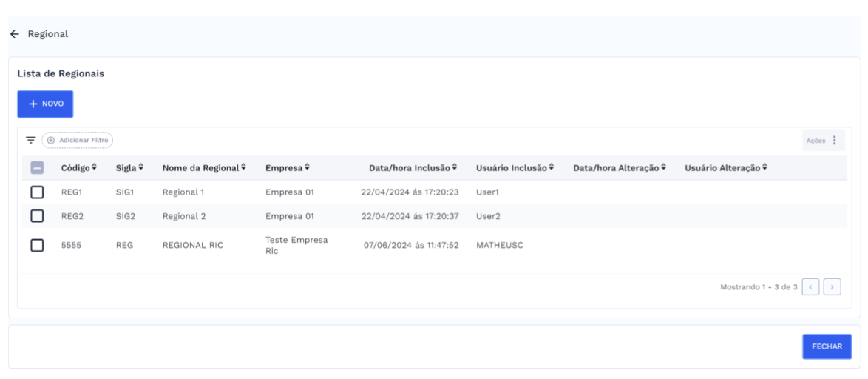Open the Ações three-dot menu
Screen dimensions: 868x379
tap(834, 140)
